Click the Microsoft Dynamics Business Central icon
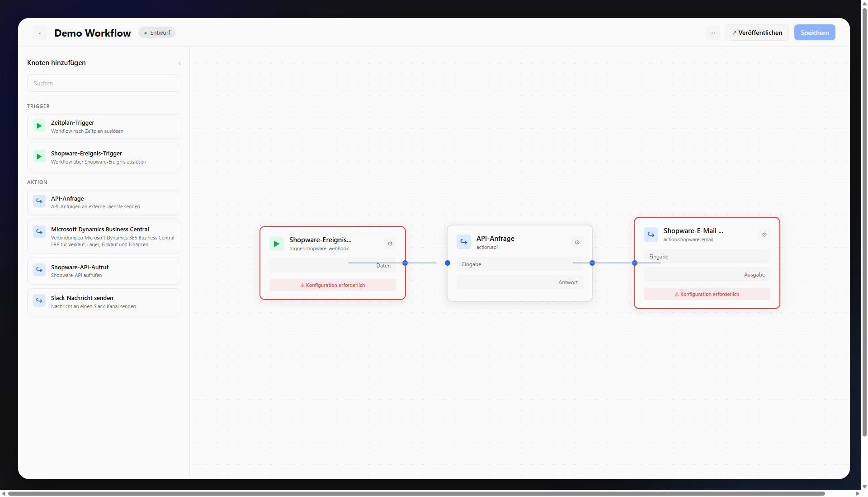Viewport: 868px width, 497px height. coord(39,232)
